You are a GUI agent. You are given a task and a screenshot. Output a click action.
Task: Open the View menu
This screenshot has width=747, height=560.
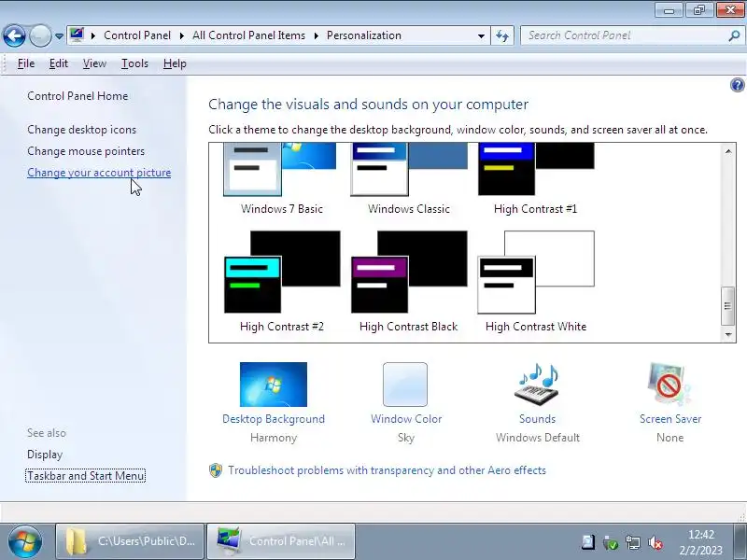pos(94,63)
